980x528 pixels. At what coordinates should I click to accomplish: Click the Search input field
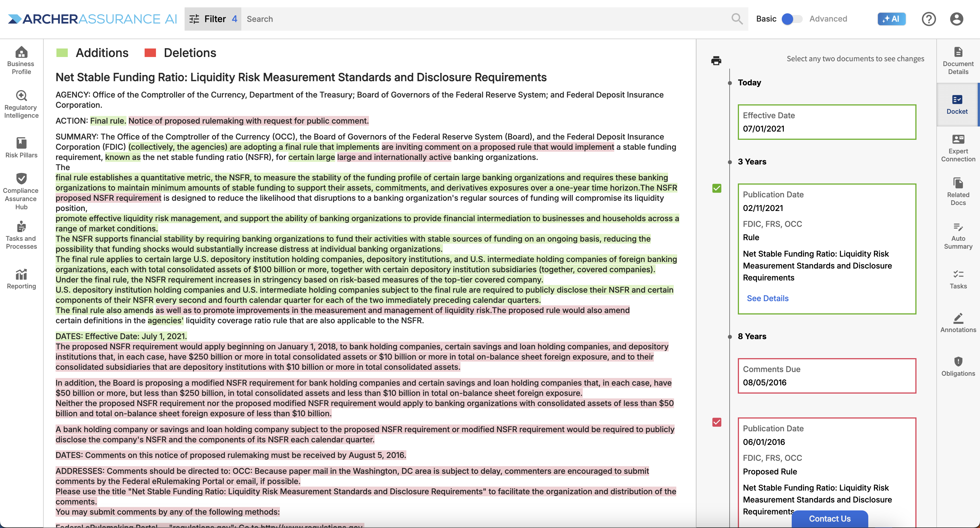pos(487,19)
